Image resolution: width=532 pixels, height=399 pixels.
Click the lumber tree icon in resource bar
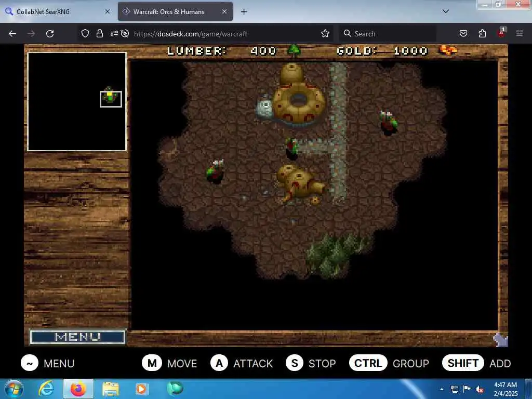[x=294, y=50]
